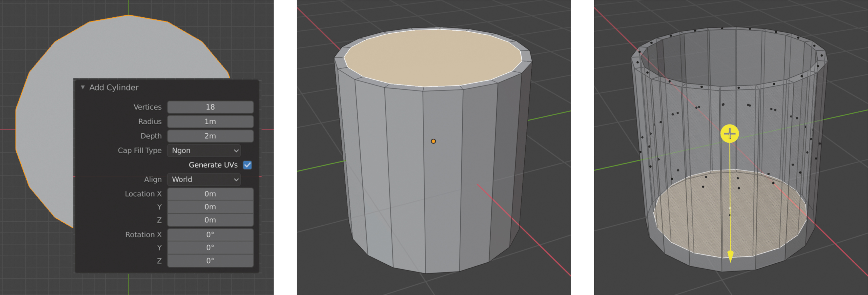Click the Rotation X value field

[210, 235]
